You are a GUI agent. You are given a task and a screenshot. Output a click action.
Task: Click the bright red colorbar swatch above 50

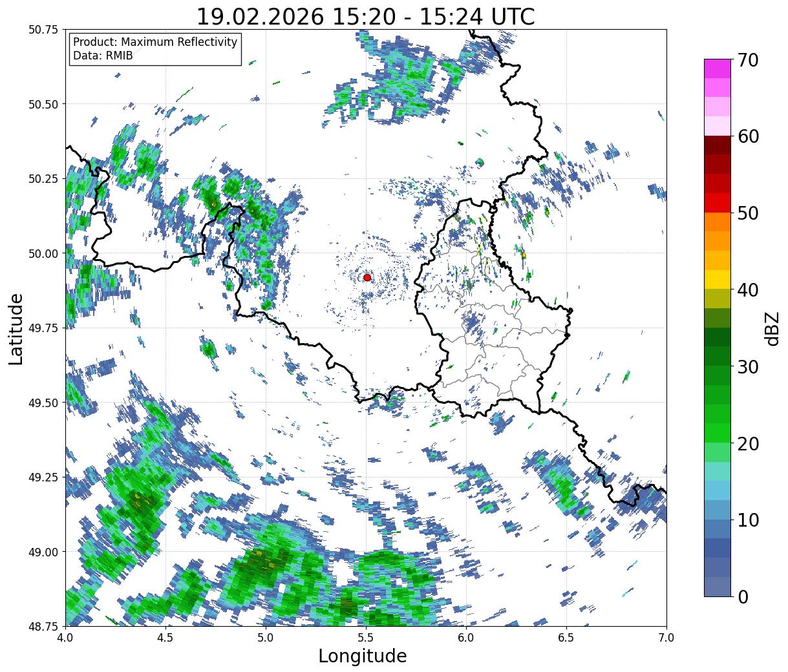(x=718, y=203)
